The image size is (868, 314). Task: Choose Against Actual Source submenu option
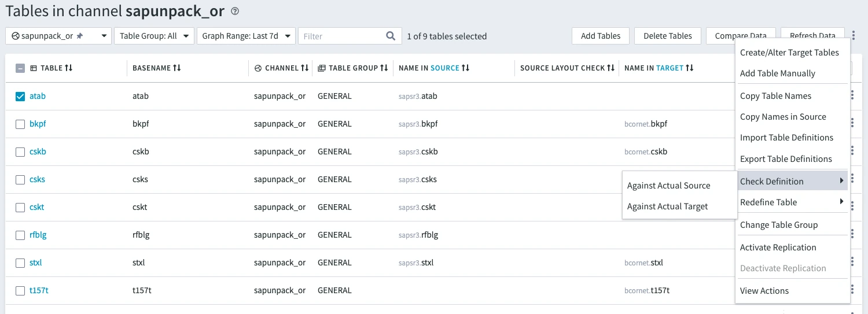click(668, 186)
